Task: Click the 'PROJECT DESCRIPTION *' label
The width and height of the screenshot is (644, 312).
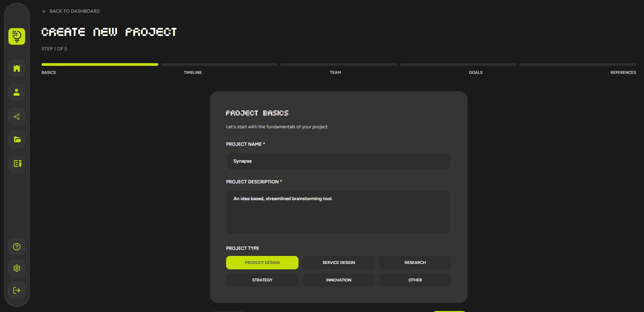Action: (254, 182)
